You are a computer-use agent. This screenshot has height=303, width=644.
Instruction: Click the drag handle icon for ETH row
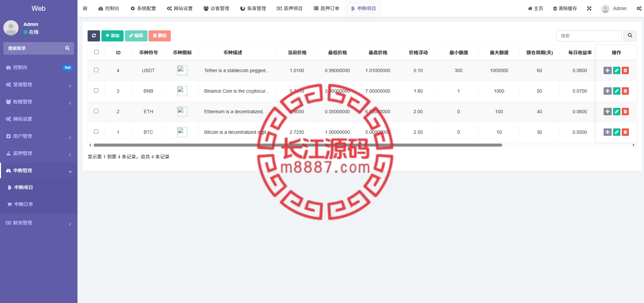608,112
